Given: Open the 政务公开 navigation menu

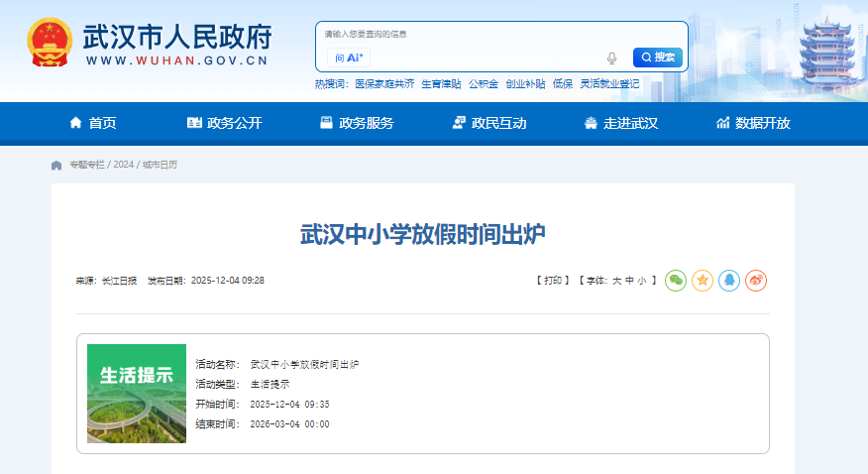Looking at the screenshot, I should click(224, 123).
